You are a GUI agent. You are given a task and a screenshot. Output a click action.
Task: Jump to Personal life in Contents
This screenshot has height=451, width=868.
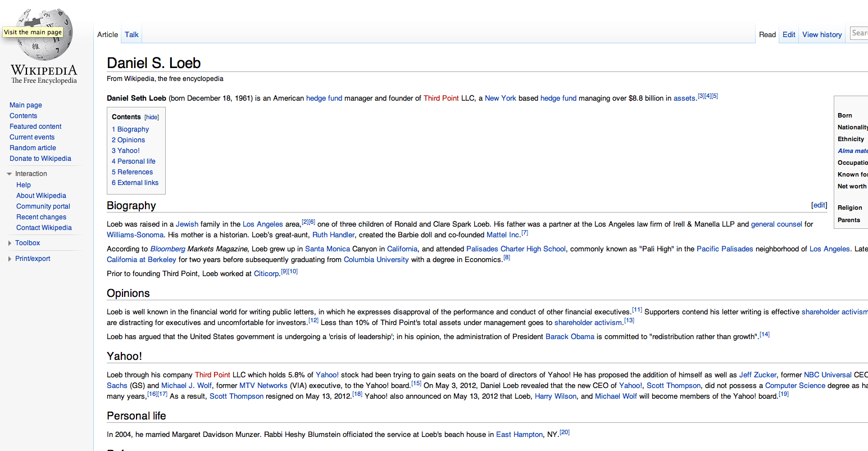click(x=136, y=161)
